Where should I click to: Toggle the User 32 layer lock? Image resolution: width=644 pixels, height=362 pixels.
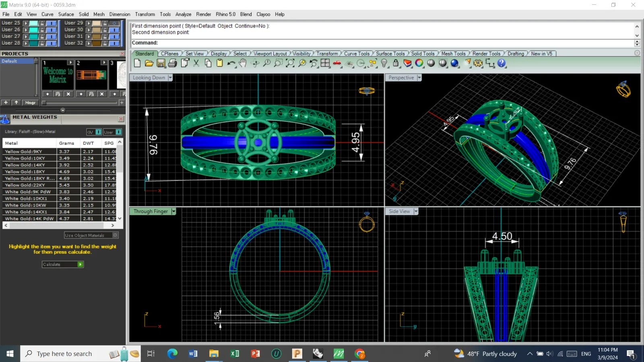click(x=105, y=43)
